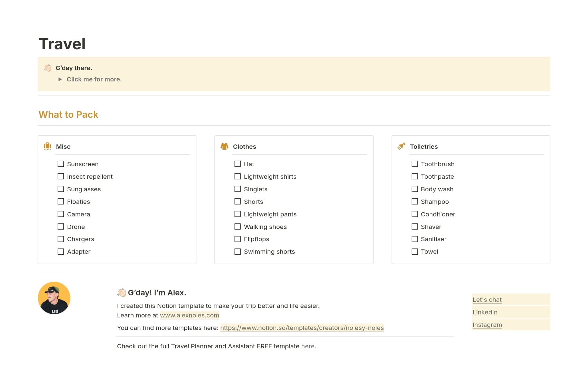Open the www.alexnoles.com link
This screenshot has height=367, width=588.
point(189,315)
